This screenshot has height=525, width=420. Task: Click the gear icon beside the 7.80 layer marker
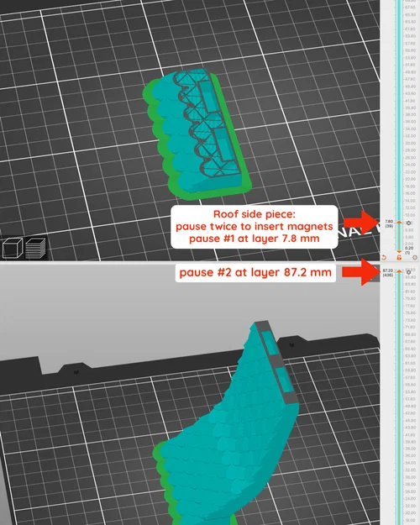pyautogui.click(x=408, y=223)
